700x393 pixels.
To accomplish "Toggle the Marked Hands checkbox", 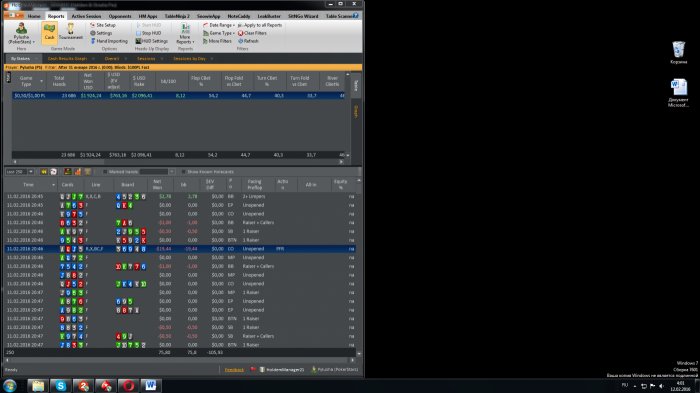I will 105,171.
